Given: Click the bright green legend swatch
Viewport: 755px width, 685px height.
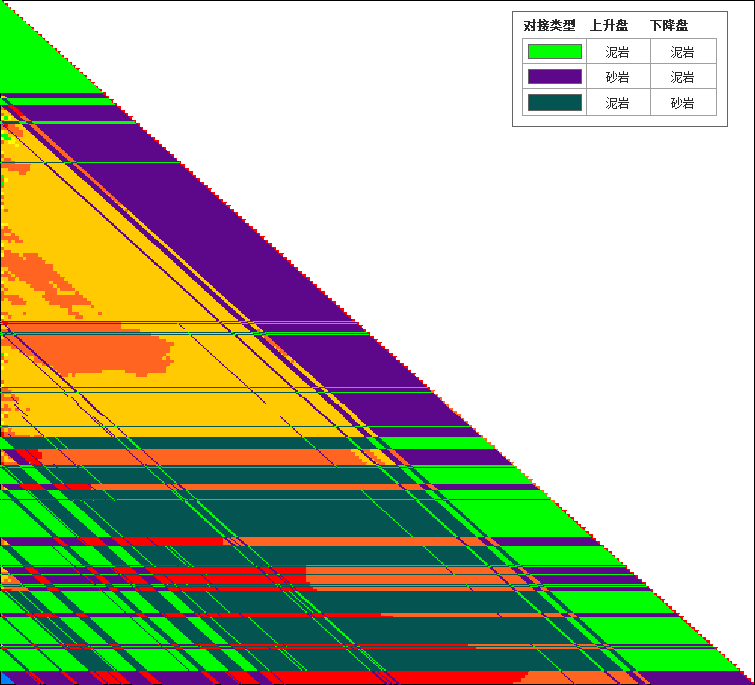Looking at the screenshot, I should click(x=555, y=52).
